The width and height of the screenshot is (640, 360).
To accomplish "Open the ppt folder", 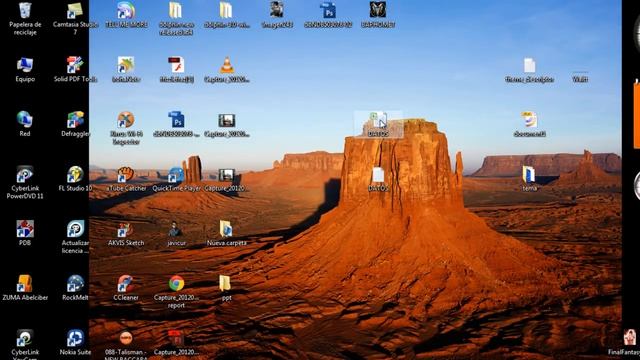I will [225, 284].
